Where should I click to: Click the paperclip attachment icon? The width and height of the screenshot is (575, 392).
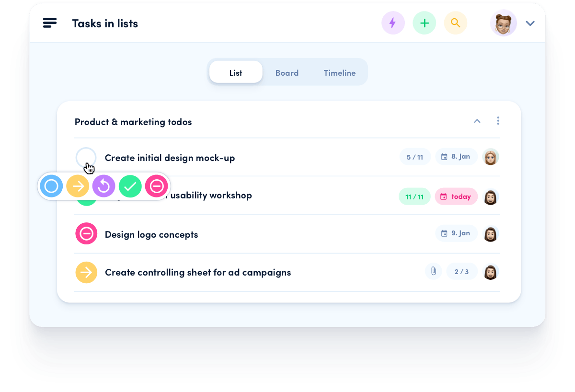434,272
